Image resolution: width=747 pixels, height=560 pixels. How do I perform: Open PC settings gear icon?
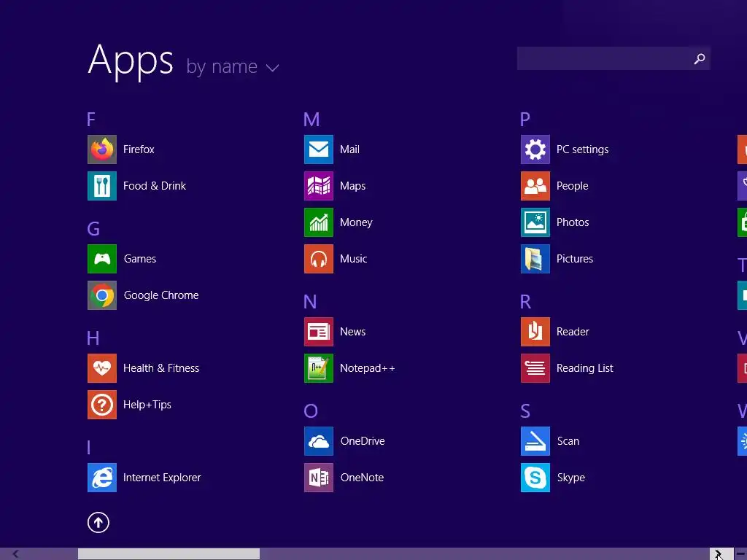[535, 149]
